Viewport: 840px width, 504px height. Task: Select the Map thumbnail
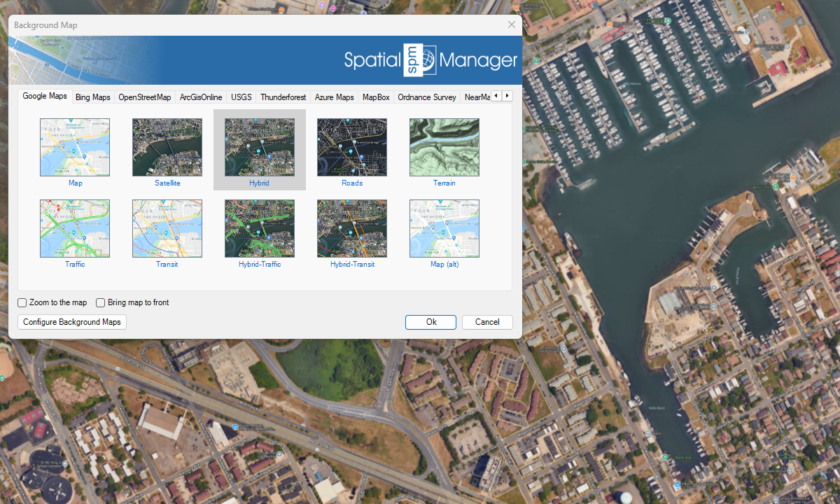[x=75, y=147]
